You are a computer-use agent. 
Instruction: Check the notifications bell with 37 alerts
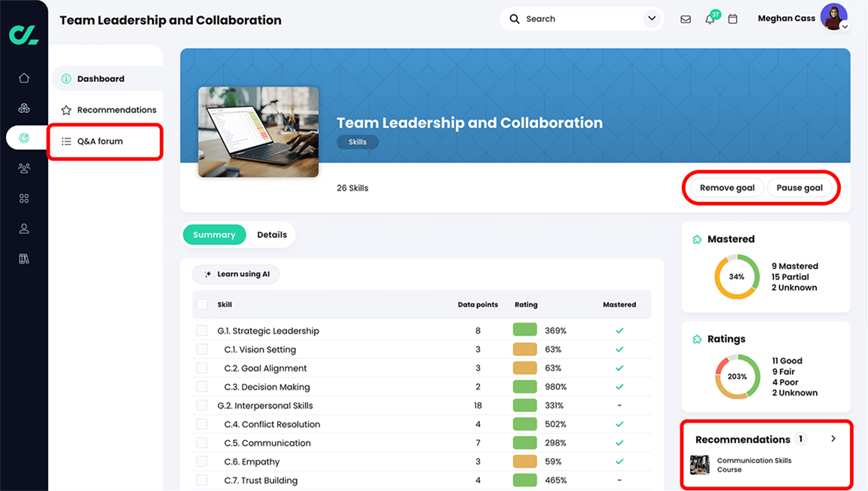point(709,18)
